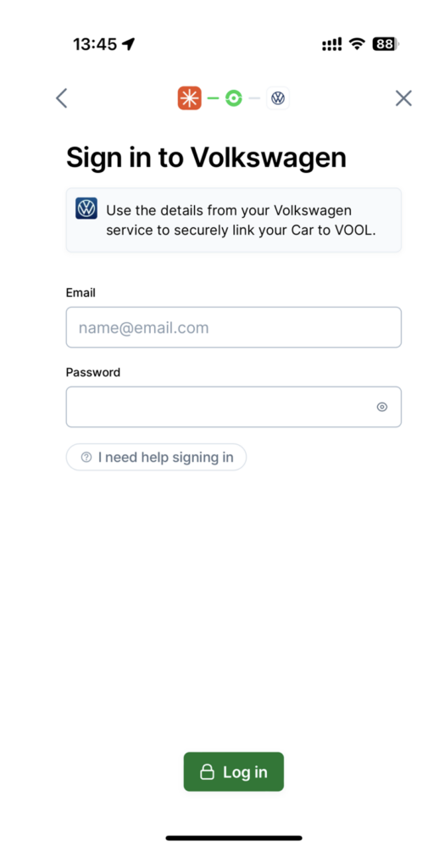Open "I need help signing in"
The width and height of the screenshot is (433, 868).
point(156,457)
